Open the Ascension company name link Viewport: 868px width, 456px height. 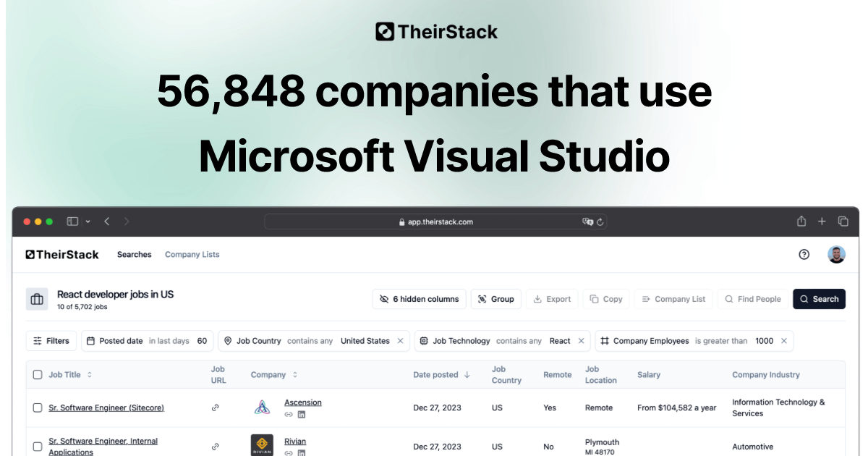pos(303,402)
